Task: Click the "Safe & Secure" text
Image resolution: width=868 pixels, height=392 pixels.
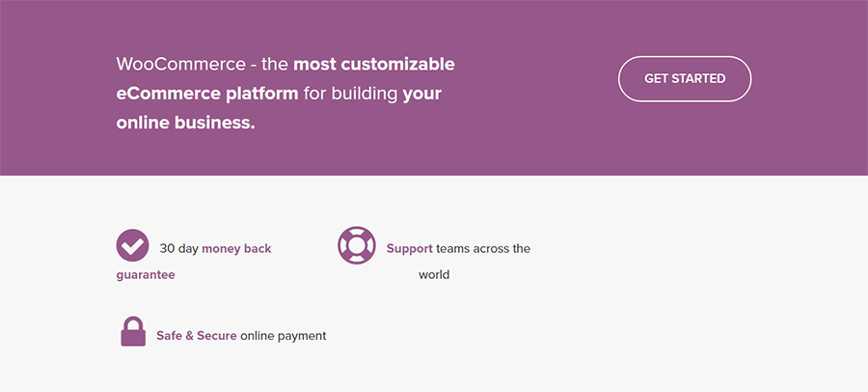Action: pyautogui.click(x=197, y=335)
